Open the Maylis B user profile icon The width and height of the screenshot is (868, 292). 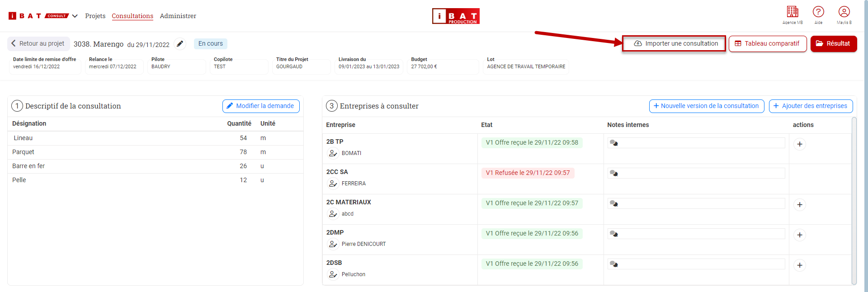(844, 12)
